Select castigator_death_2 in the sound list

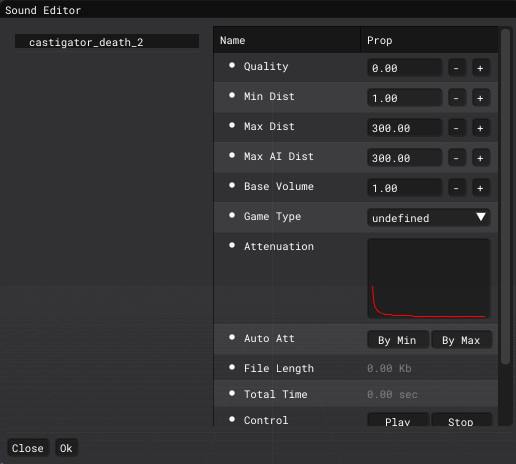click(x=107, y=42)
